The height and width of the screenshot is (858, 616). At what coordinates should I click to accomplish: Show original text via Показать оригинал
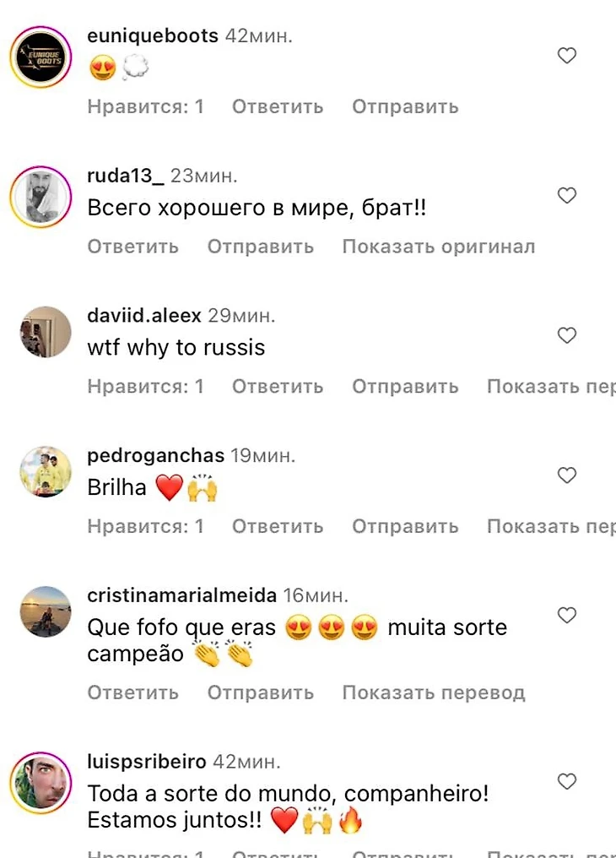(439, 247)
